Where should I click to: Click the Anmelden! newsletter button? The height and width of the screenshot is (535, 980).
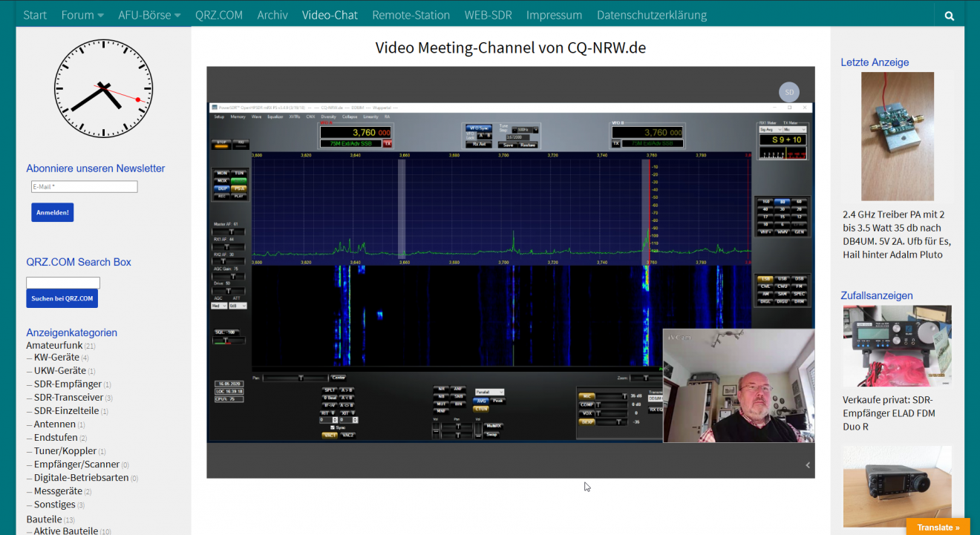[x=52, y=212]
